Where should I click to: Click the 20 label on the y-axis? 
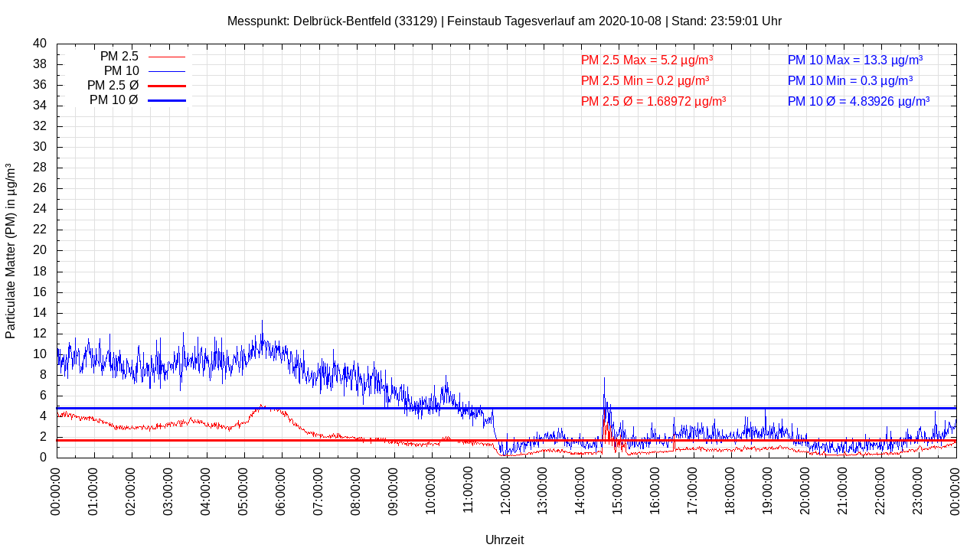point(40,250)
